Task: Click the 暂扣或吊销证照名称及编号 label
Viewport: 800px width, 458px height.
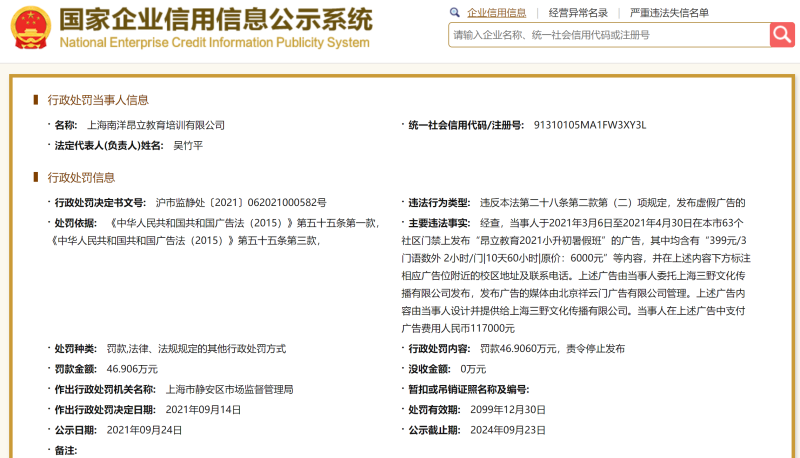Action: point(468,390)
